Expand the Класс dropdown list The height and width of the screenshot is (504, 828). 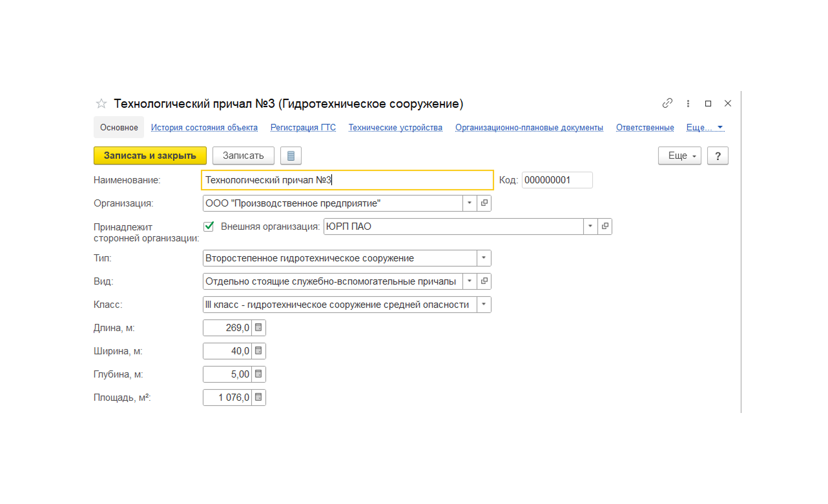click(x=484, y=305)
